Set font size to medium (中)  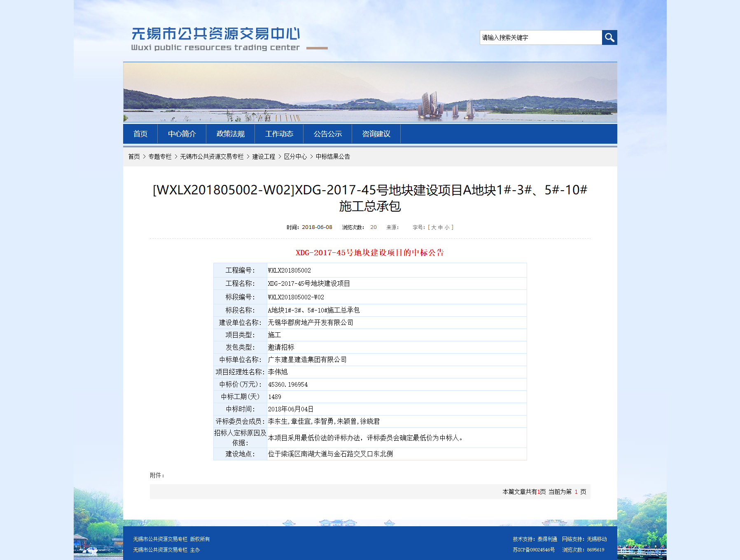coord(440,227)
